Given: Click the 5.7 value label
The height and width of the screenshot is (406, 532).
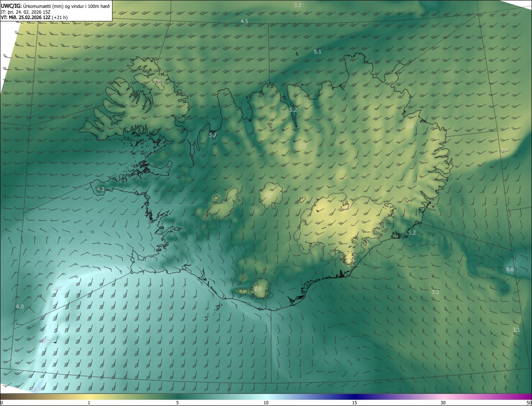Looking at the screenshot, I should 213,135.
